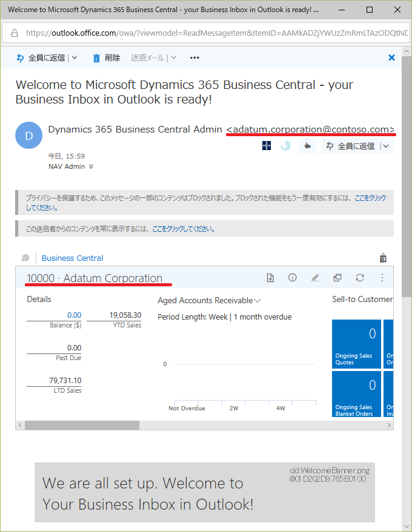Minimize the browser window
Screen dimensions: 412x532
click(342, 10)
